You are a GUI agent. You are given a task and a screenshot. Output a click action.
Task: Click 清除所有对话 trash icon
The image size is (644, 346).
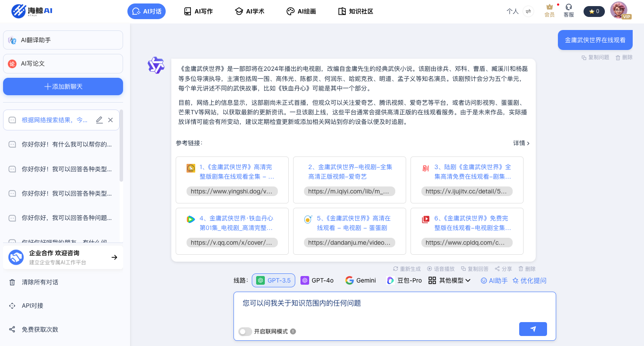(12, 283)
